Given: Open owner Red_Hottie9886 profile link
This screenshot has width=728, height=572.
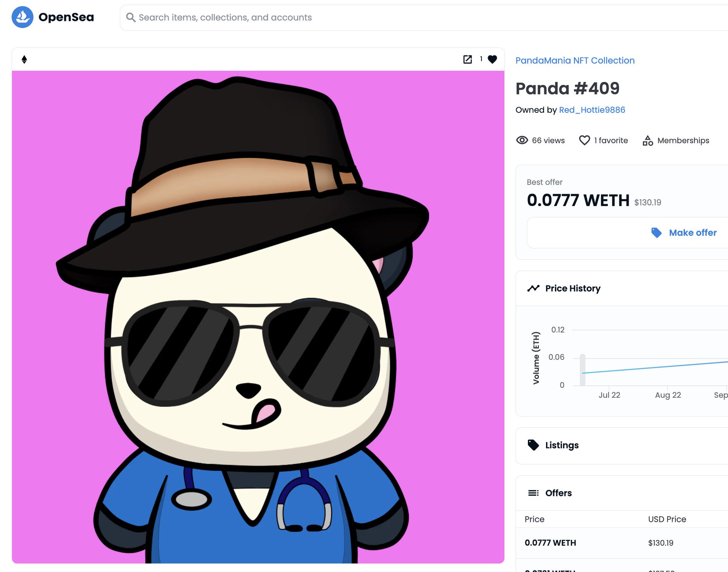Looking at the screenshot, I should (x=592, y=110).
